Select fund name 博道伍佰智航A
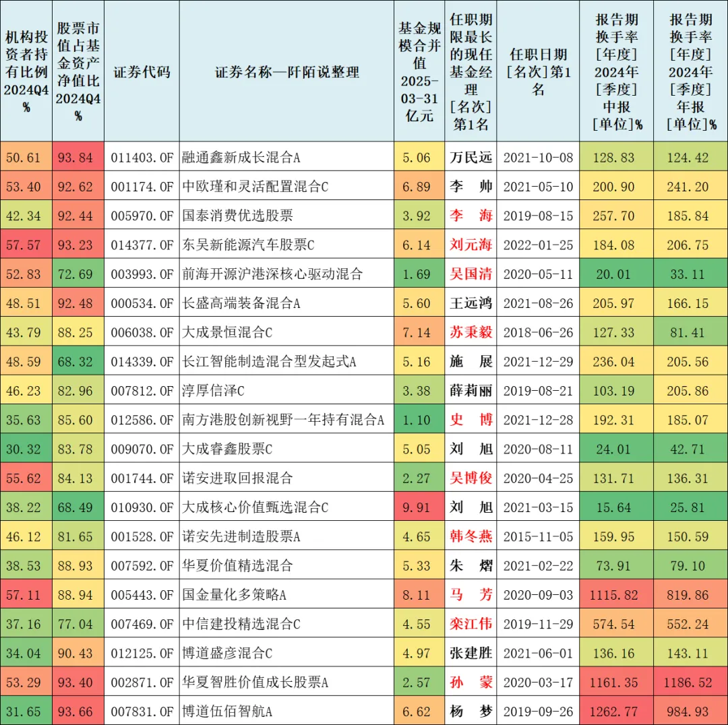The height and width of the screenshot is (725, 728). [x=227, y=712]
